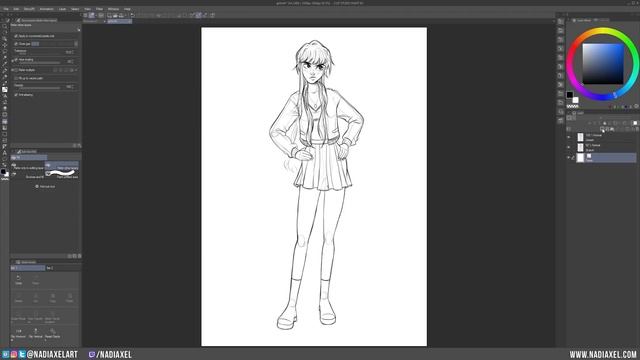Open the Animation menu

click(47, 9)
